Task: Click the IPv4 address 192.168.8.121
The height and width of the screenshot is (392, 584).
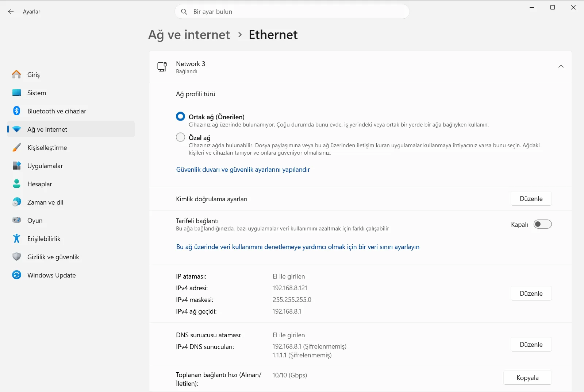Action: (290, 288)
